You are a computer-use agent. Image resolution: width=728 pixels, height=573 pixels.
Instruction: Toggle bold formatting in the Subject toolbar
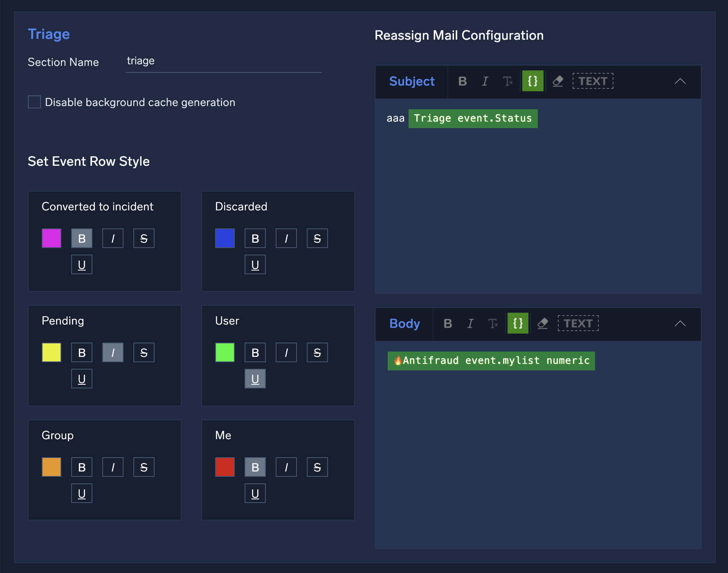(x=463, y=81)
